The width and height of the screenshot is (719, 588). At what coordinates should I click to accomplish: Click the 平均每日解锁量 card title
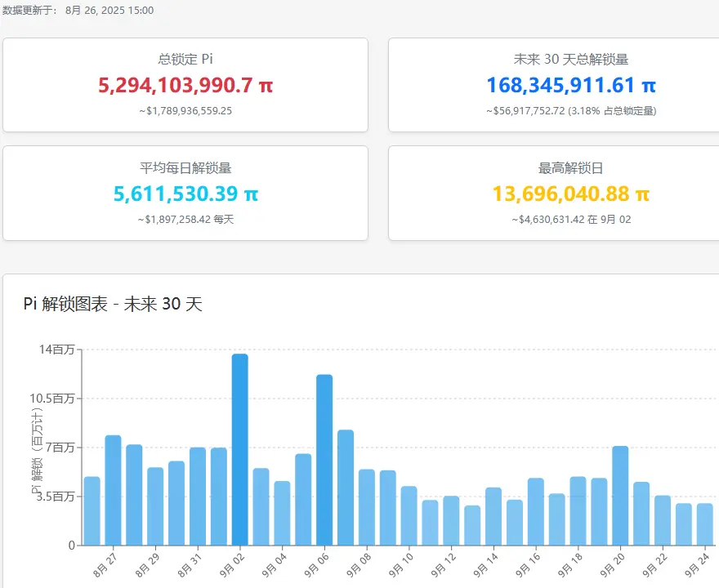tap(185, 167)
